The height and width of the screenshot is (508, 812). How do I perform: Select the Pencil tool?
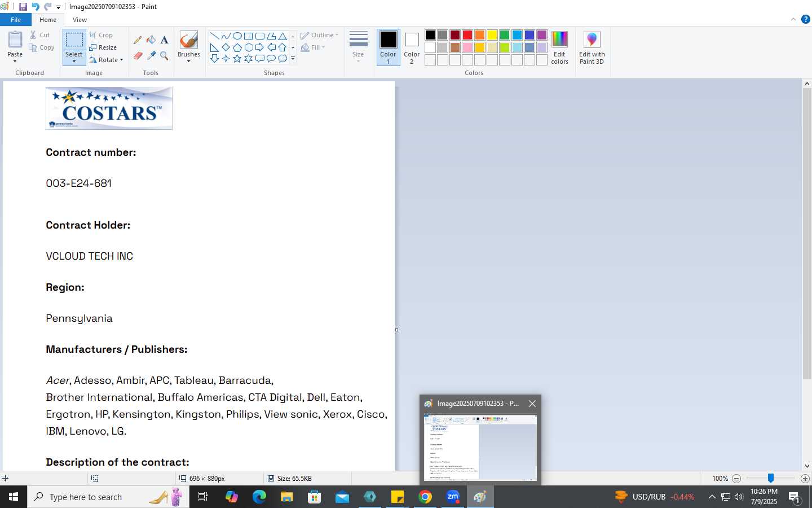(138, 40)
